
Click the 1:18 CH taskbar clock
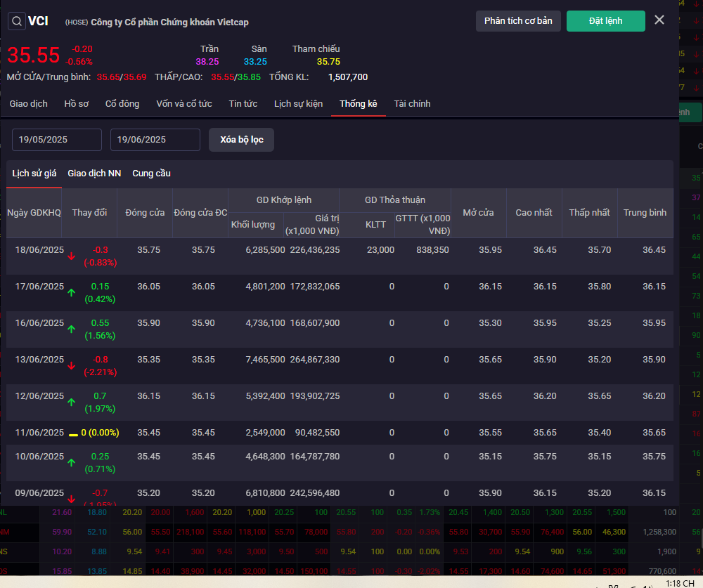click(680, 583)
